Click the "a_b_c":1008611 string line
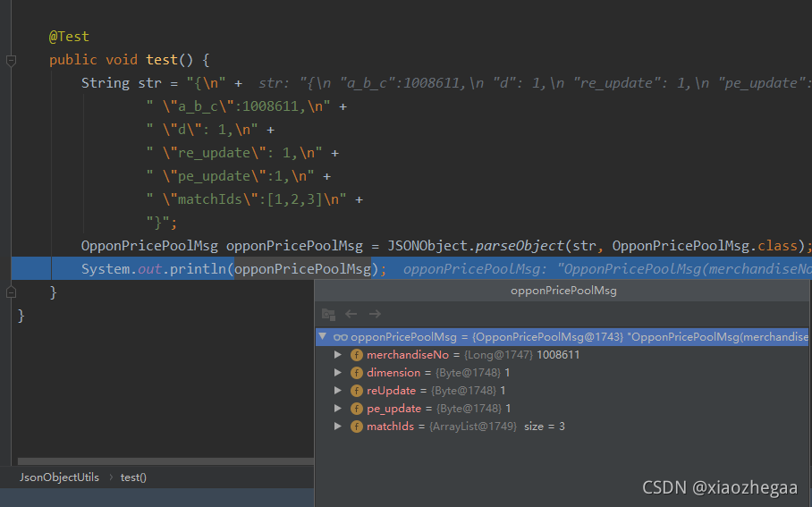This screenshot has width=812, height=507. click(x=247, y=106)
